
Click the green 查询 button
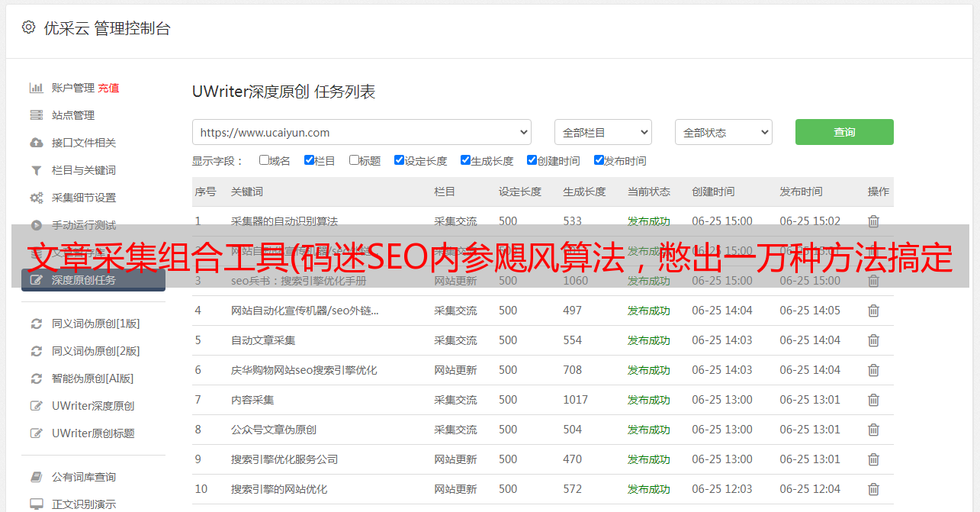[x=843, y=132]
